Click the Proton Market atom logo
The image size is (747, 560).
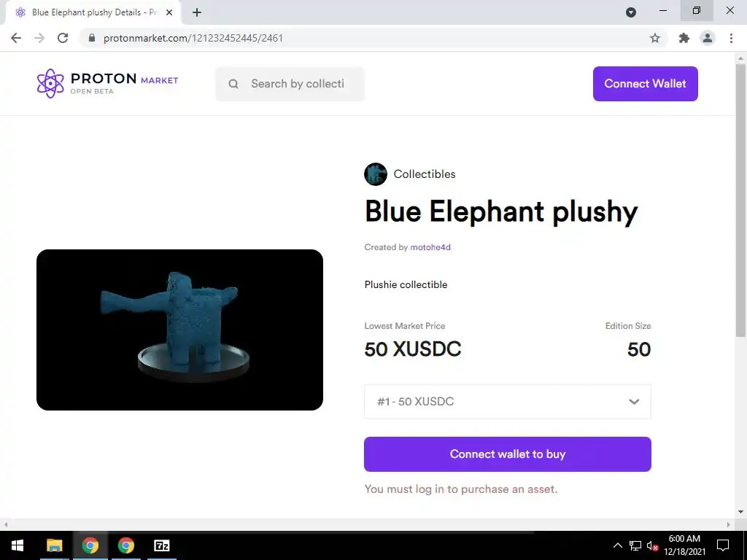click(x=50, y=83)
